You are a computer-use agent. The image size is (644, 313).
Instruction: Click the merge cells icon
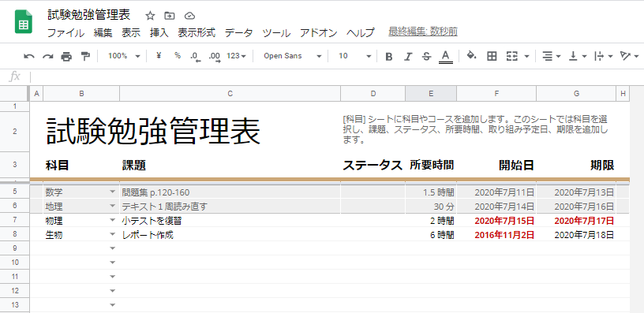(511, 56)
